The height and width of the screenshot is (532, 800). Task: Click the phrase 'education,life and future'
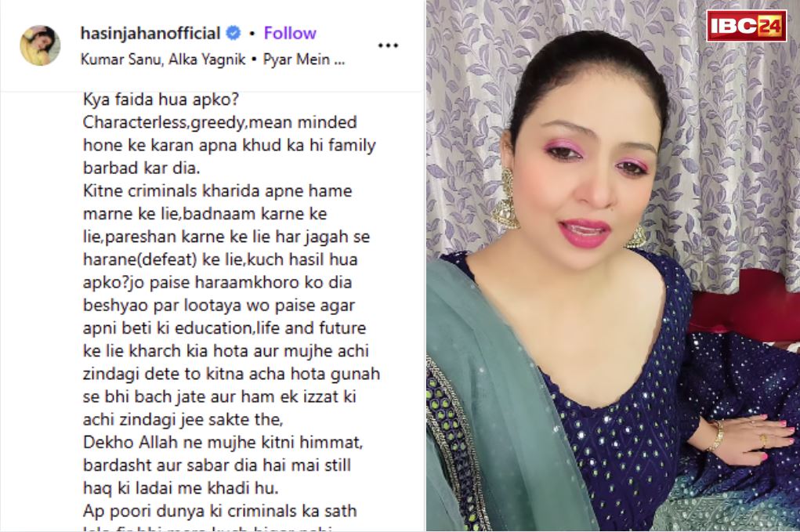click(270, 328)
